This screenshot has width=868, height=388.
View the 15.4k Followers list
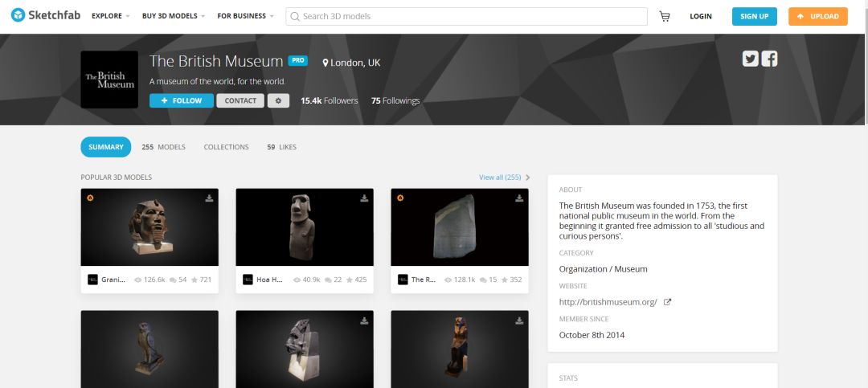point(330,100)
